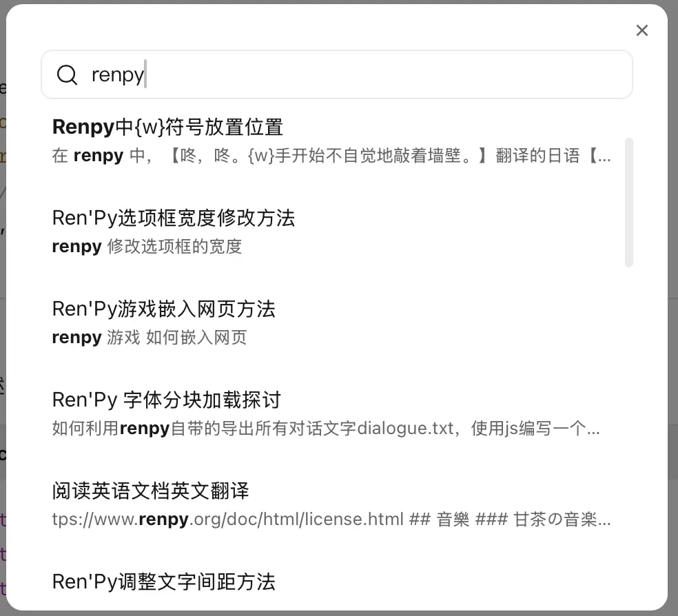Open "Ren'Py选项框宽度修改方法" search result
Viewport: 678px width, 616px height.
[173, 218]
